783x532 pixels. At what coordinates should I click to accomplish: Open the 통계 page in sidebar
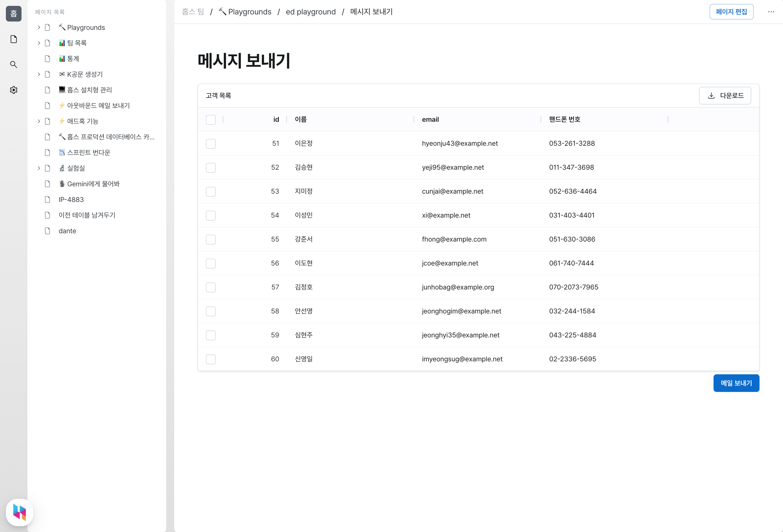click(x=69, y=59)
